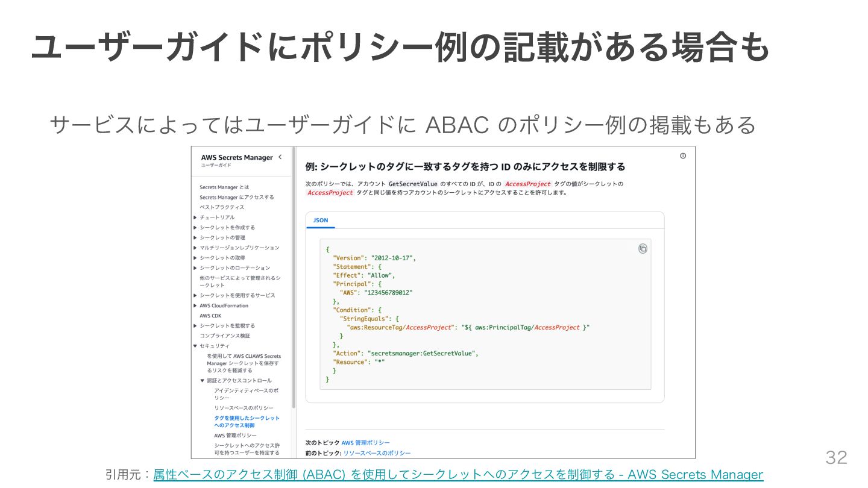Screen dimensions: 868x488
Task: Expand シークレットを作成する tree node
Action: click(195, 228)
